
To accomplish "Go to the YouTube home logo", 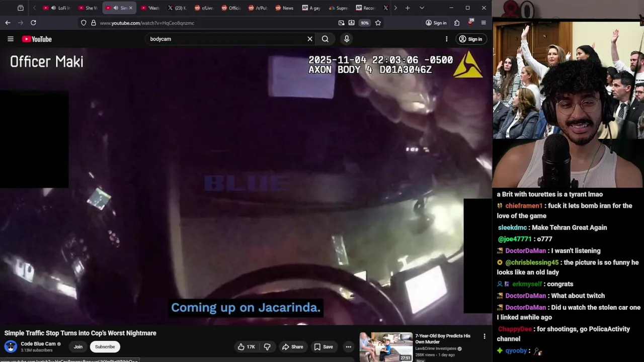I will click(37, 39).
